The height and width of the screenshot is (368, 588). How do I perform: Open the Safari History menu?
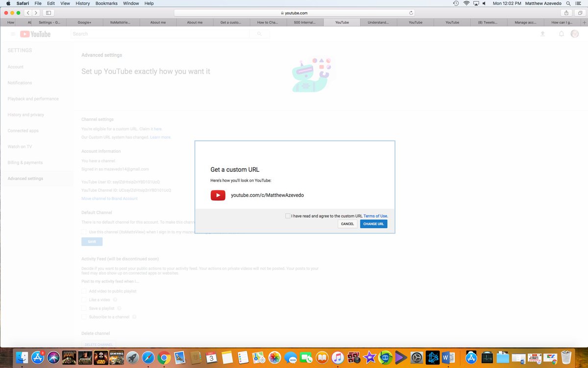pyautogui.click(x=82, y=3)
